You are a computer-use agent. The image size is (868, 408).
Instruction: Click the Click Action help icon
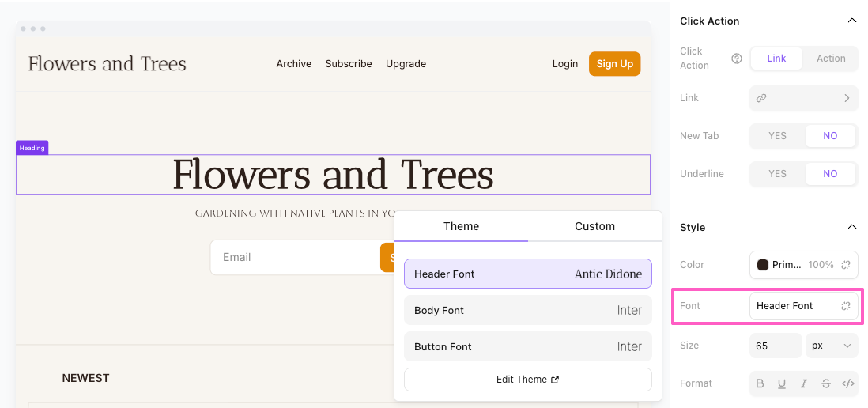click(737, 59)
